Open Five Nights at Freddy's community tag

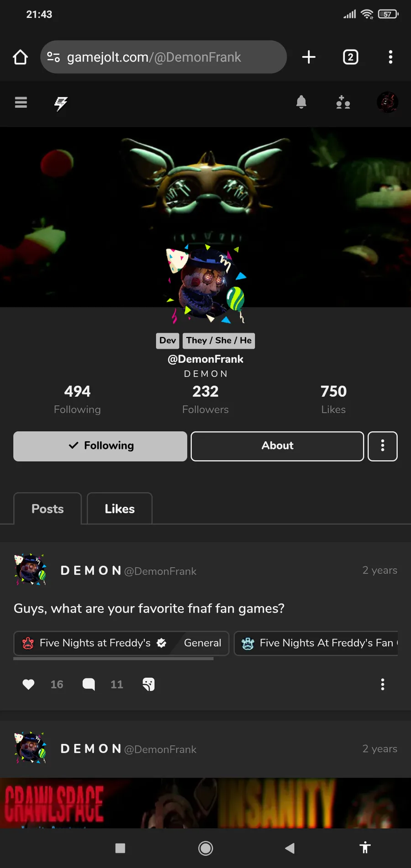[95, 643]
